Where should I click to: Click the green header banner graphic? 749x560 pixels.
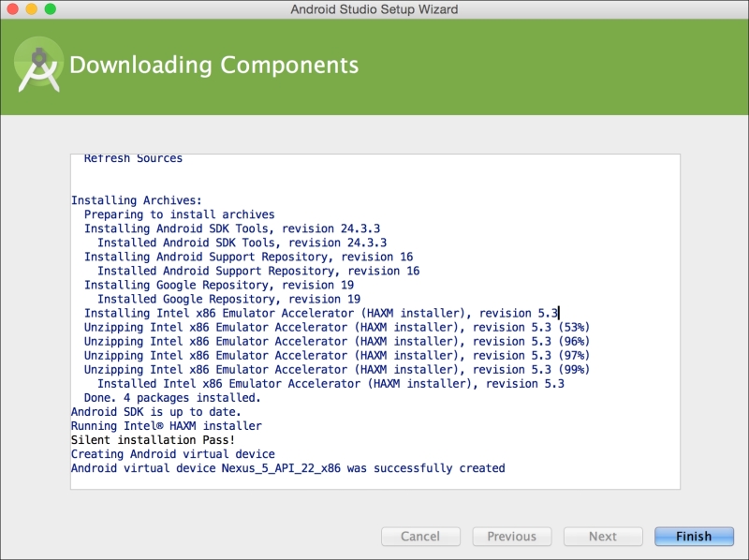(x=562, y=66)
